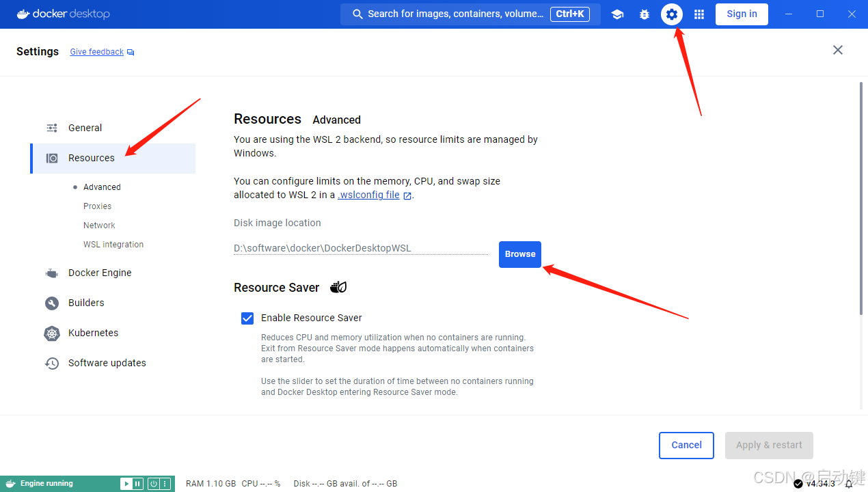Click the external link icon after .wslconfig
The width and height of the screenshot is (868, 492).
(x=407, y=195)
